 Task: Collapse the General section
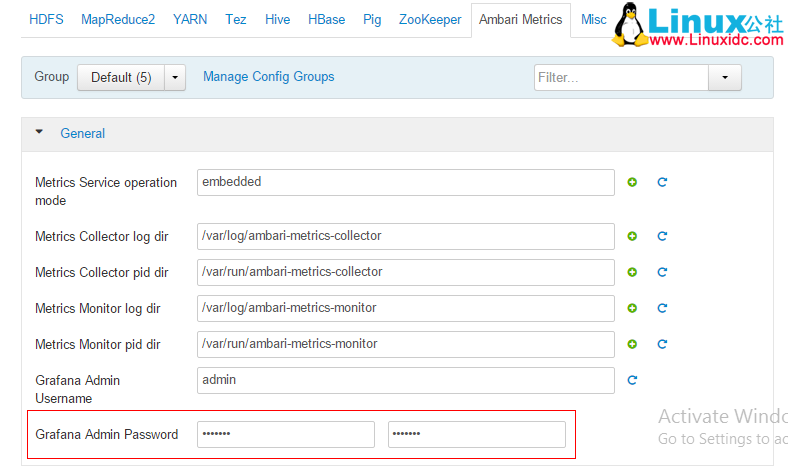pyautogui.click(x=40, y=132)
